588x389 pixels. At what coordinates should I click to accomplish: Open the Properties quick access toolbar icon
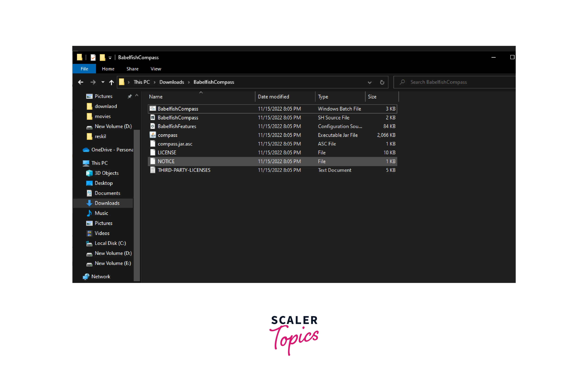[93, 58]
